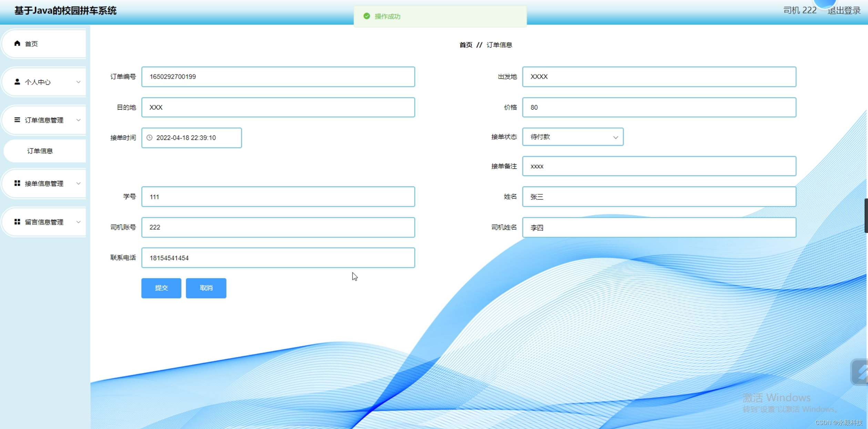Expand the 个人中心 menu chevron

(79, 82)
